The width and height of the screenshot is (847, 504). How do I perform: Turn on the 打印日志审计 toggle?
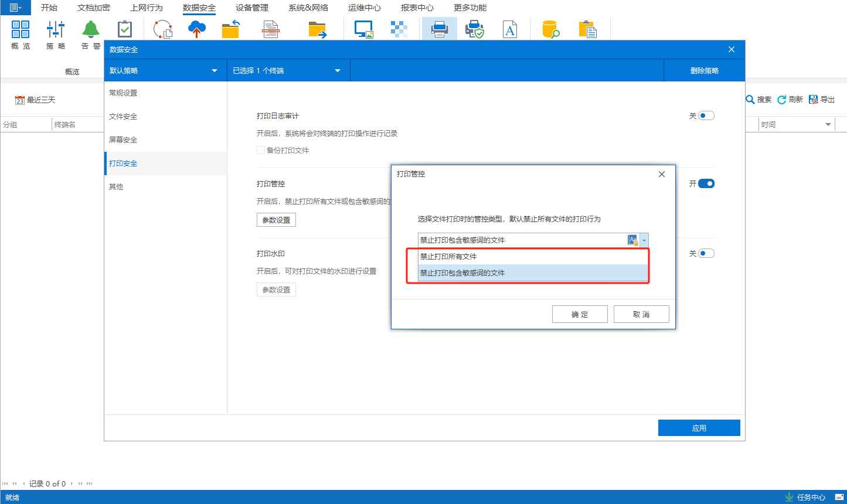(706, 116)
